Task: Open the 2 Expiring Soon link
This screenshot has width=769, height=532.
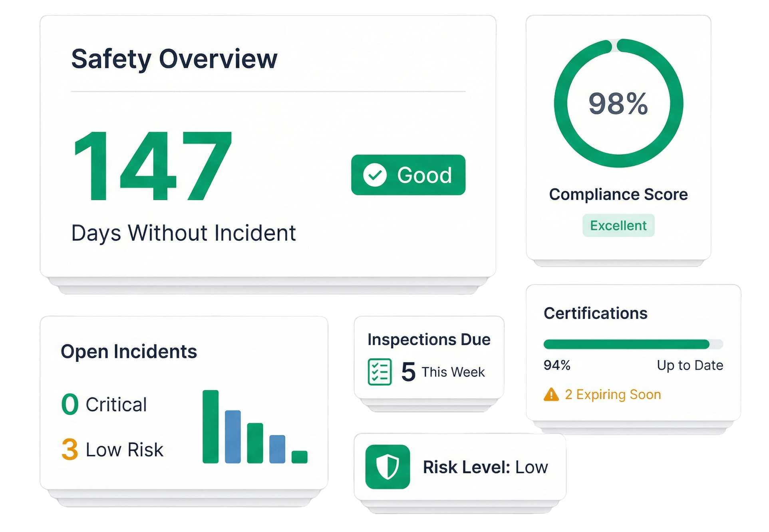Action: click(x=612, y=395)
